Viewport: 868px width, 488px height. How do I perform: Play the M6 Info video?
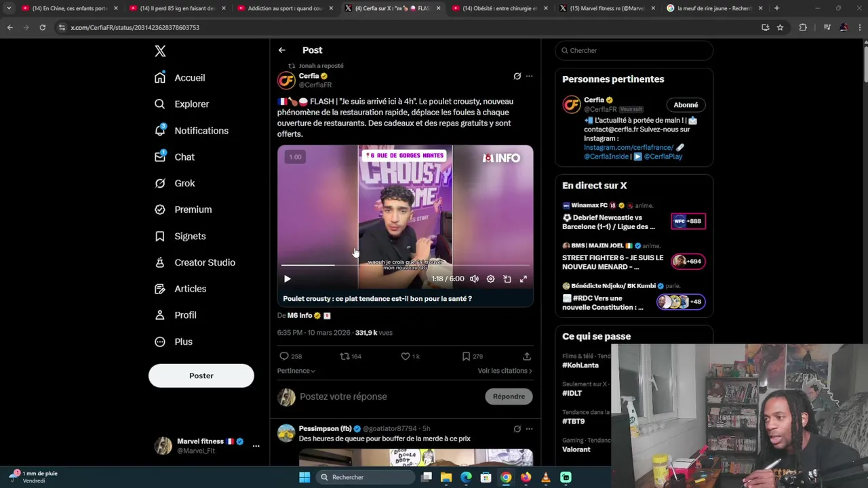click(x=288, y=279)
